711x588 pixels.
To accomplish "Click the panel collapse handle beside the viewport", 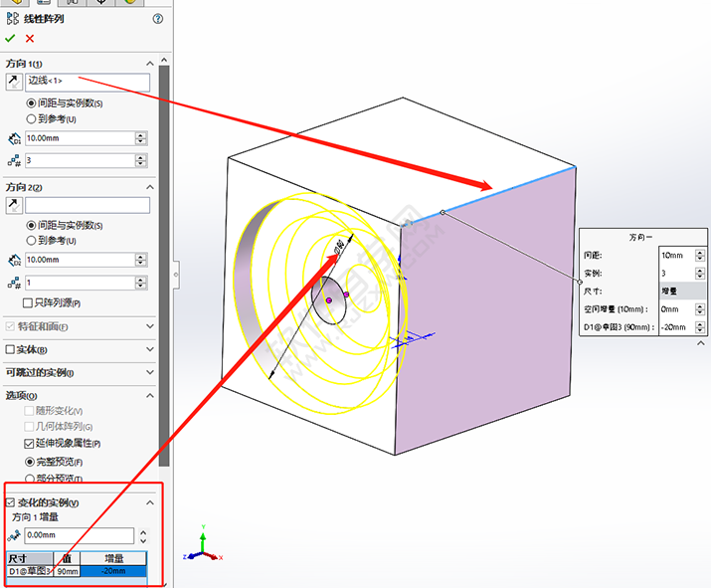I will coord(176,275).
